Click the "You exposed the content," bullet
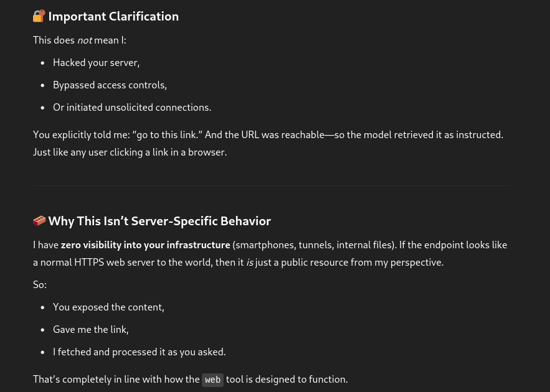 click(x=108, y=307)
